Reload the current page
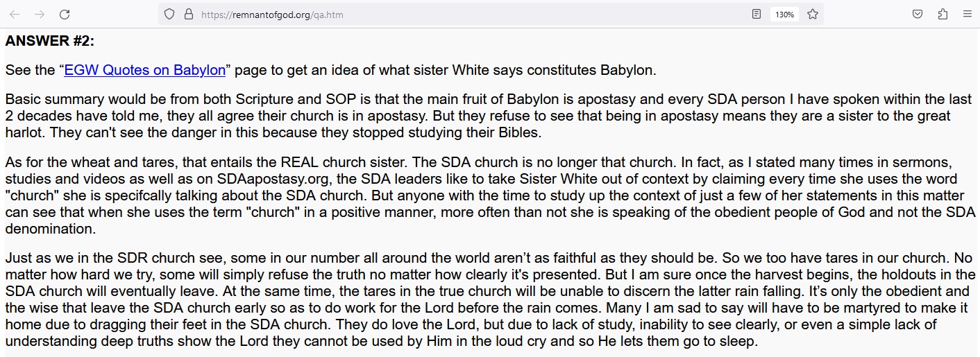The height and width of the screenshot is (357, 980). [x=65, y=14]
